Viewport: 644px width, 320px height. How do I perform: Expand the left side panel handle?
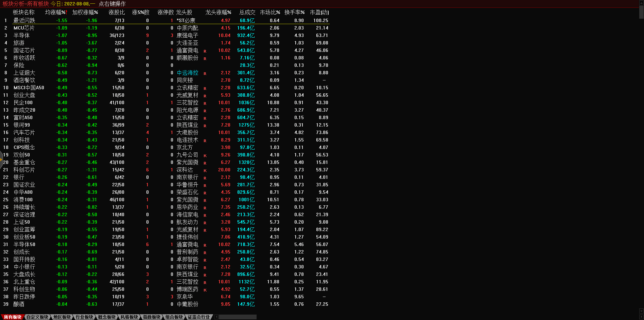point(1,159)
